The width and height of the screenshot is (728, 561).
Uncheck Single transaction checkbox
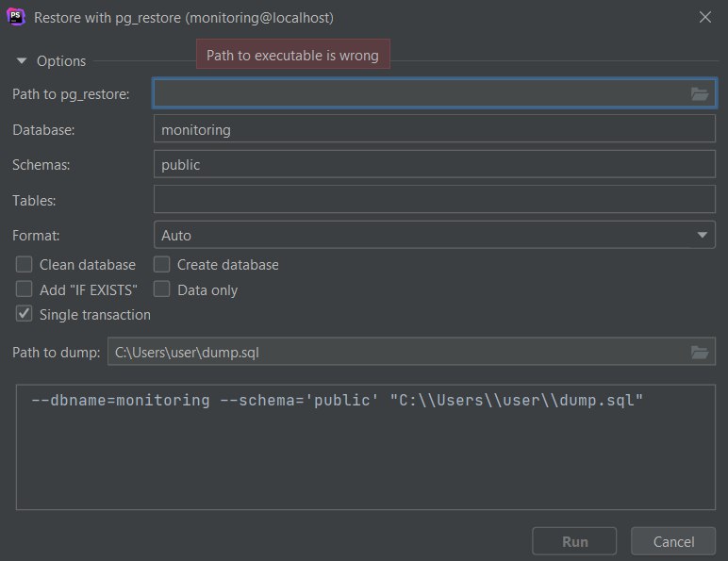coord(25,313)
